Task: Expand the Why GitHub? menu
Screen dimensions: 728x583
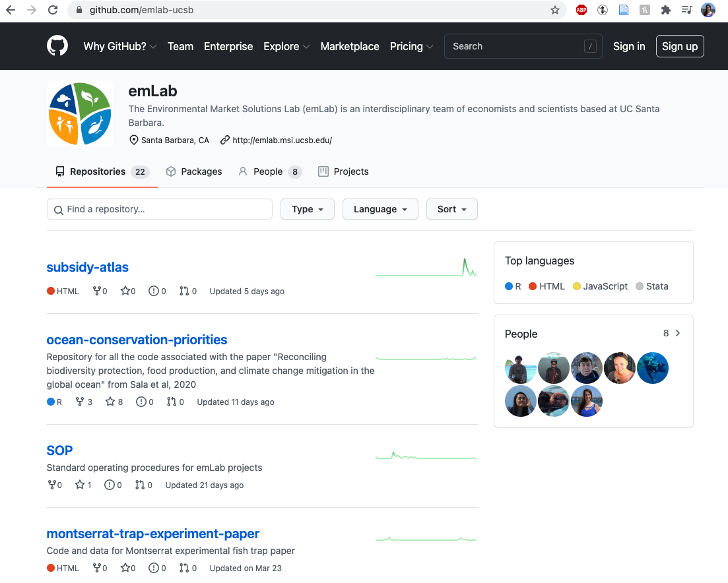Action: (119, 46)
